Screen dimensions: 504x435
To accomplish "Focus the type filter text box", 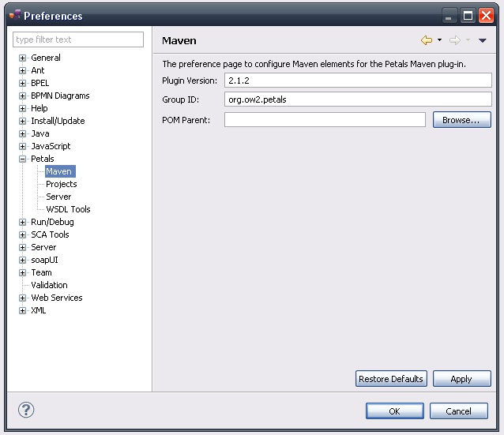I will click(78, 39).
